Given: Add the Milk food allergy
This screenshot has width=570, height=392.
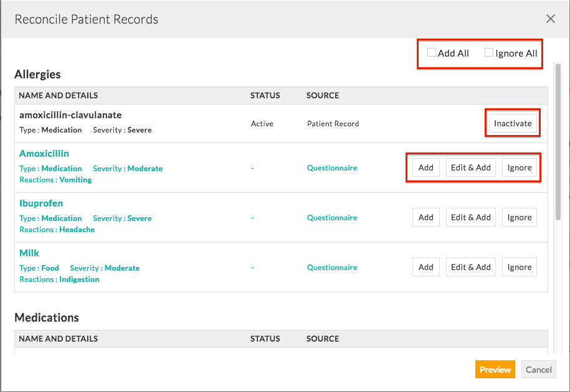Looking at the screenshot, I should tap(425, 266).
